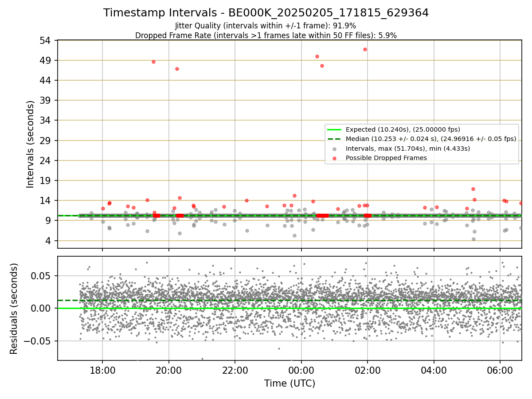The height and width of the screenshot is (399, 532).
Task: Click the solid green line sample in the legend
Action: (334, 129)
